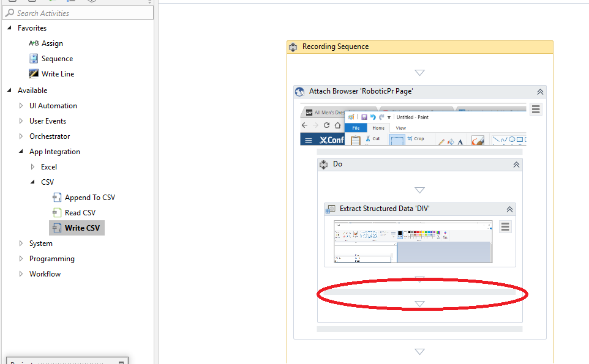The width and height of the screenshot is (589, 364).
Task: Click the Append To CSV icon
Action: click(57, 198)
